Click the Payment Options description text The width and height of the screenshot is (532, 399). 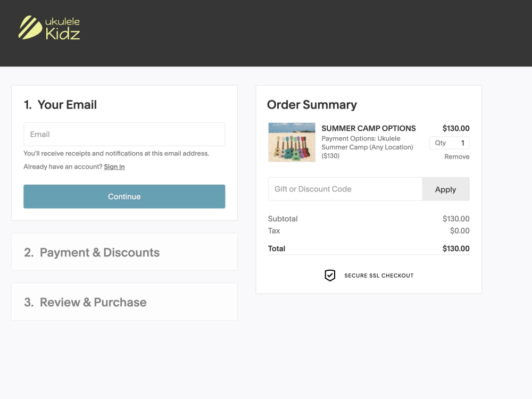pyautogui.click(x=368, y=147)
